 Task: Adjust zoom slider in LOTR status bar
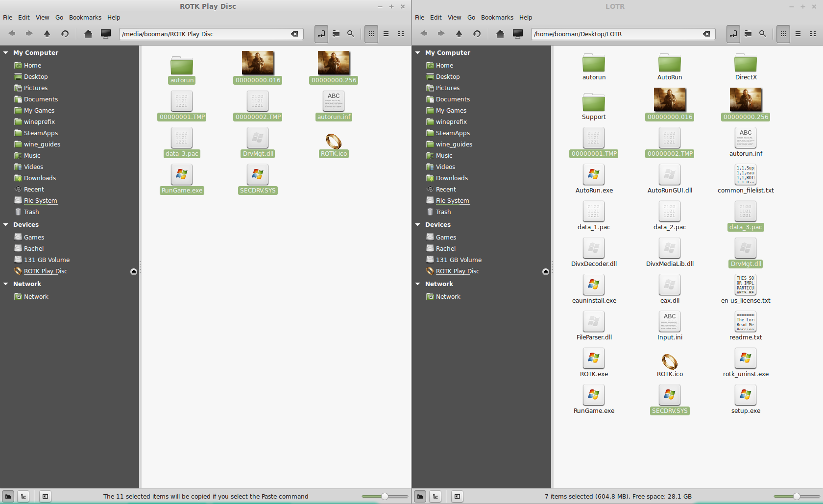(797, 496)
